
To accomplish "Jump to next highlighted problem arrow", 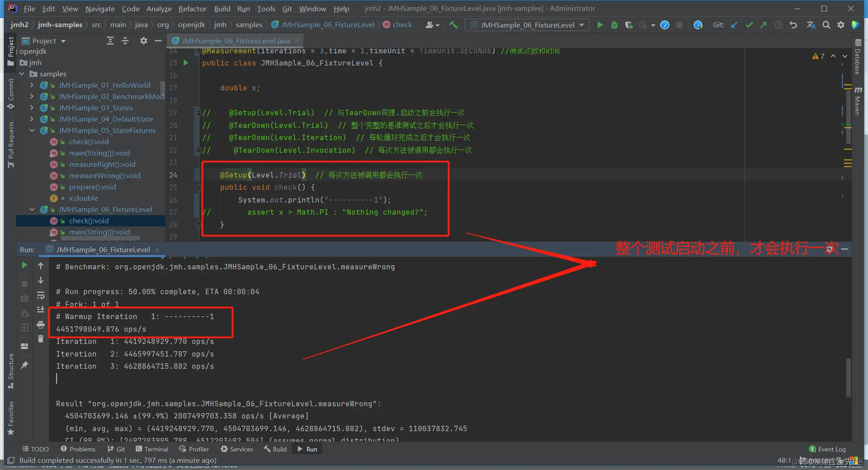I will [844, 56].
